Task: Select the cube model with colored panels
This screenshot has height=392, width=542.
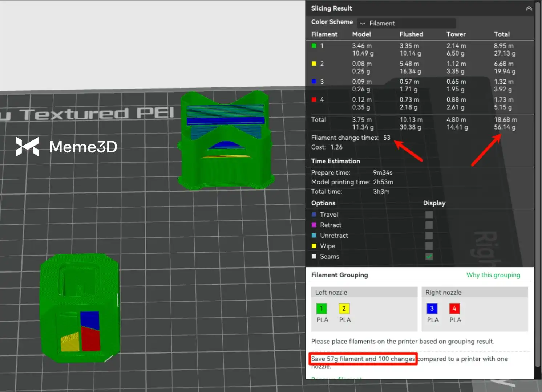Action: pos(80,309)
